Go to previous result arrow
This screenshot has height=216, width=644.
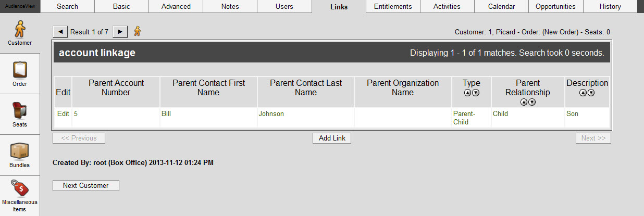[60, 32]
